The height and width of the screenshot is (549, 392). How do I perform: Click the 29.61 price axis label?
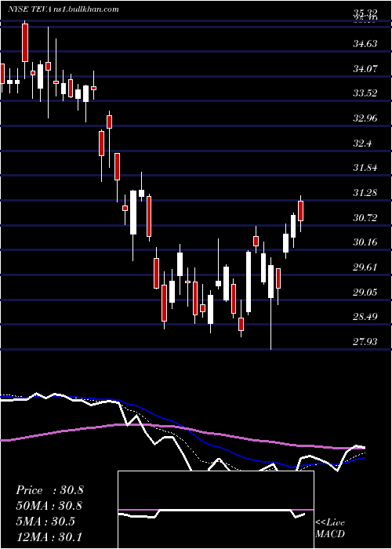click(x=365, y=267)
